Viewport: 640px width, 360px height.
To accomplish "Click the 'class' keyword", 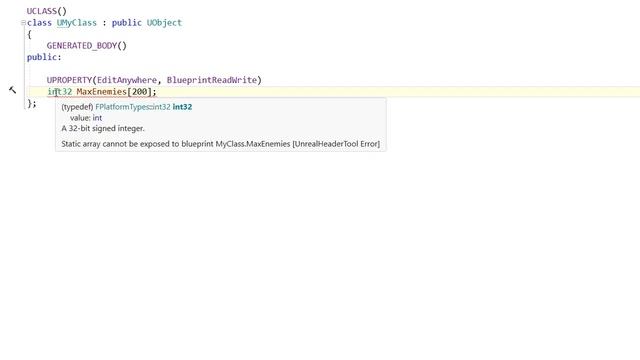I will pyautogui.click(x=39, y=23).
